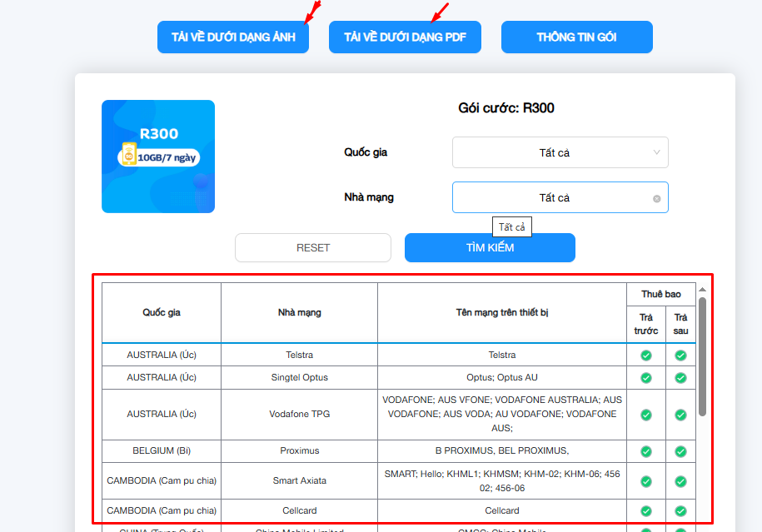Click Cellcard in the Nhà mạng column

click(299, 510)
